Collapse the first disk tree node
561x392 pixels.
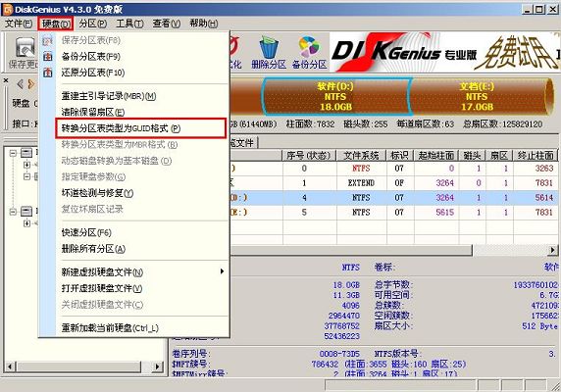13,153
